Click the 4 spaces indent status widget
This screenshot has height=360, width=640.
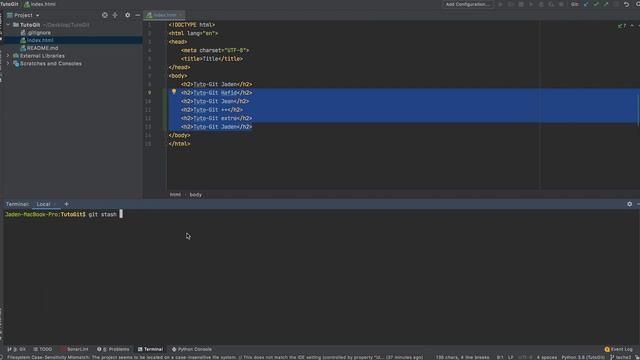547,357
